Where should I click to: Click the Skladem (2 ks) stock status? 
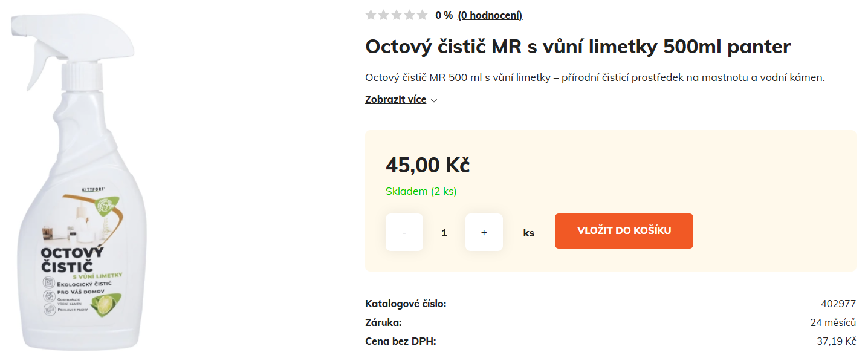421,192
